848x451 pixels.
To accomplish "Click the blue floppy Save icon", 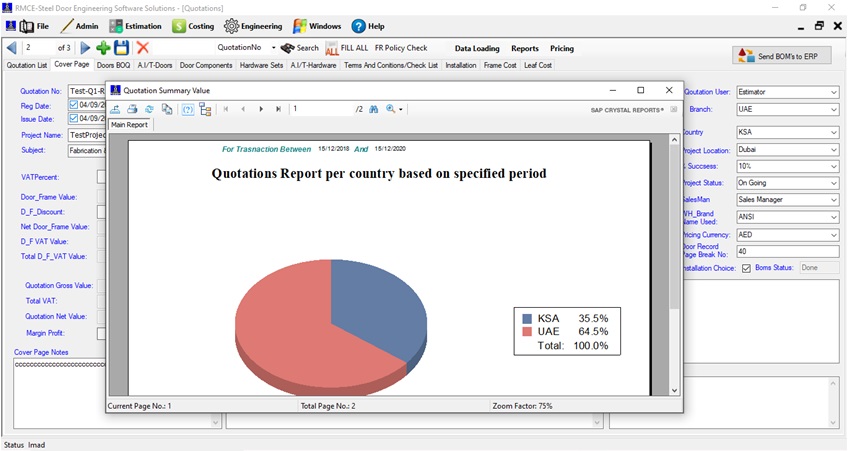I will pos(122,48).
